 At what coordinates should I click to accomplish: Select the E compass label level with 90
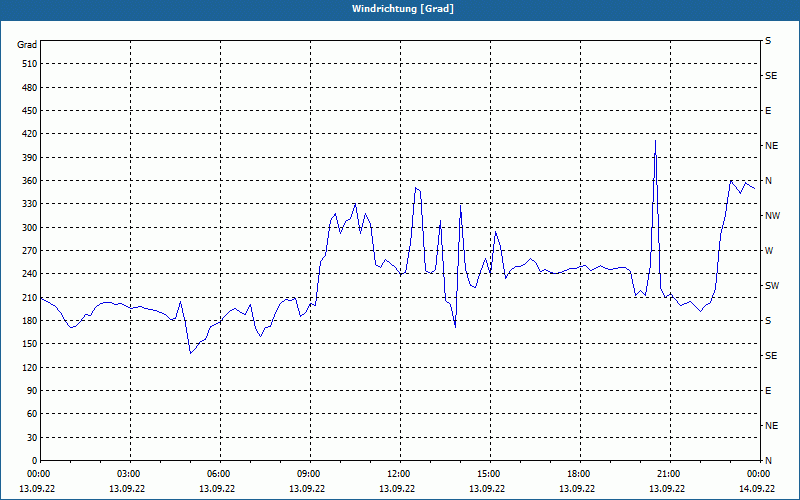point(768,391)
